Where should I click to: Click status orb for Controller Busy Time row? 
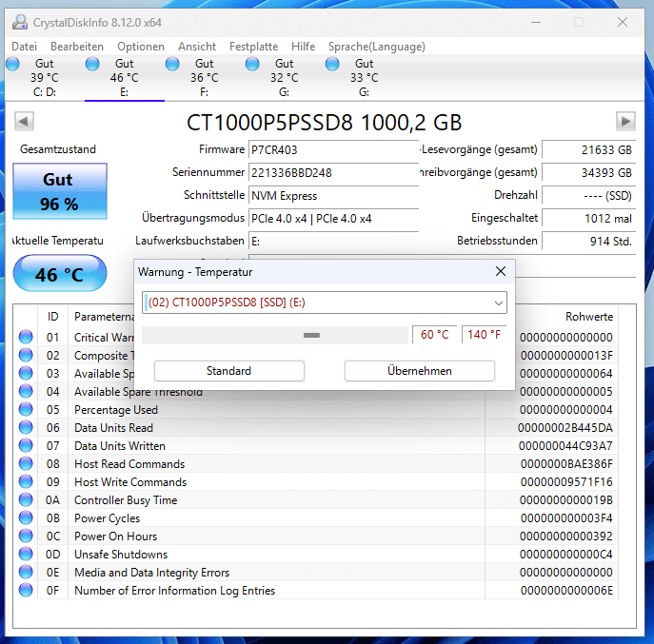(26, 499)
